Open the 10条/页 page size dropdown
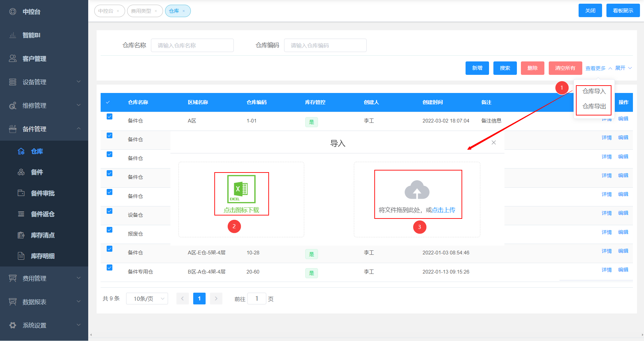Screen dimensions: 644x341 (147, 299)
